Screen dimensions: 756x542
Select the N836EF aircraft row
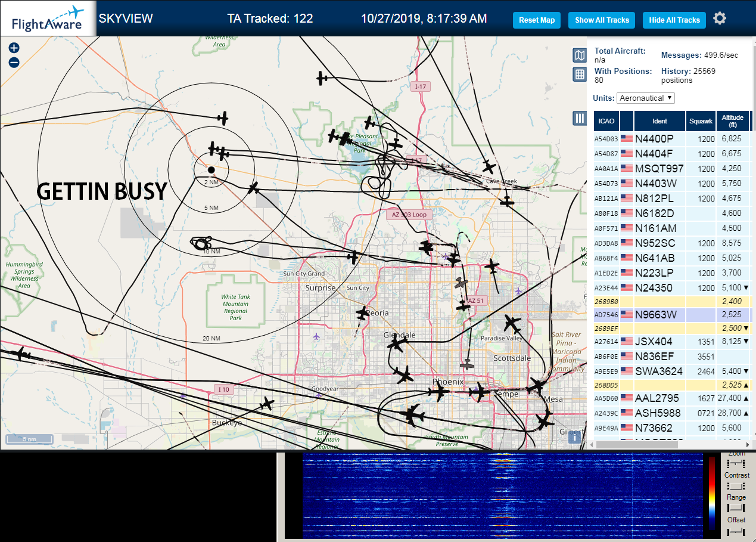tap(672, 356)
